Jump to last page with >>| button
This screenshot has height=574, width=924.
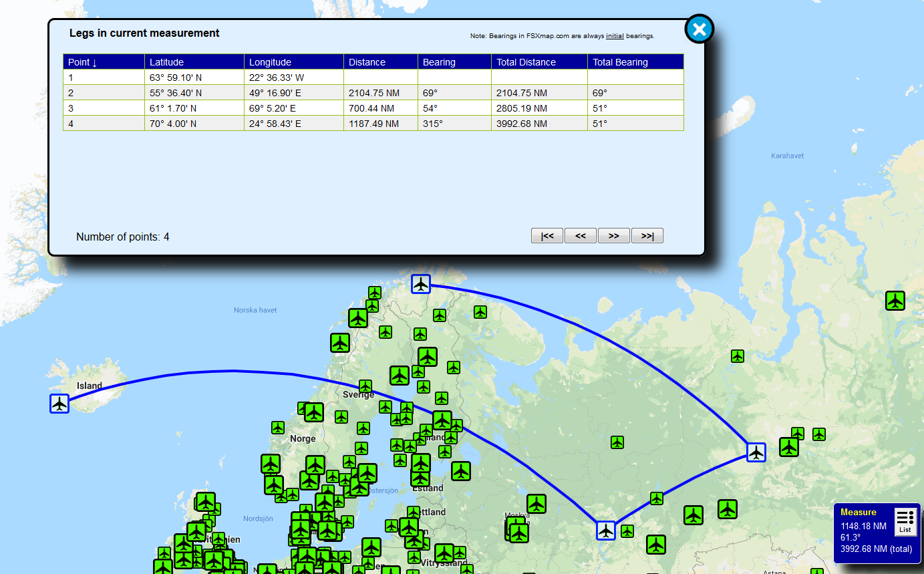click(x=647, y=236)
